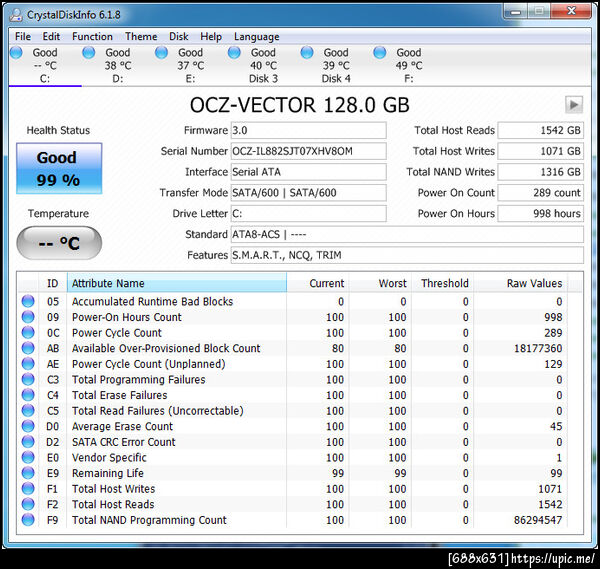Click the CrystalDiskInfo title bar app icon
The width and height of the screenshot is (600, 569).
(16, 15)
